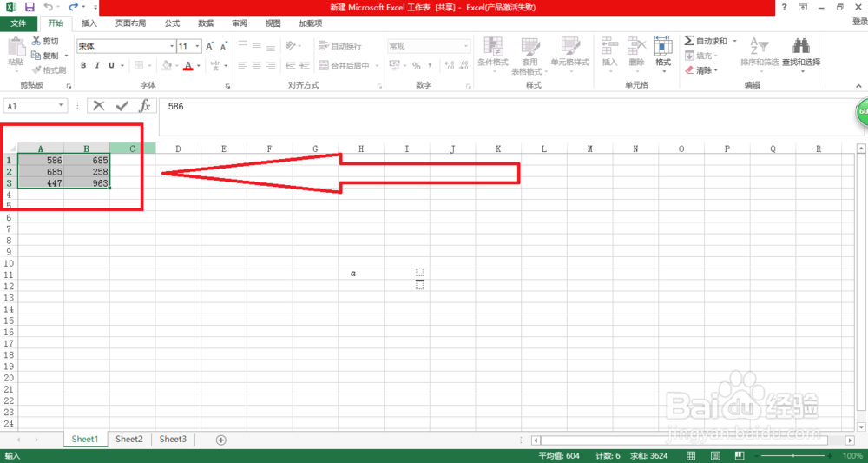
Task: Apply fill color bucket icon
Action: tap(166, 65)
